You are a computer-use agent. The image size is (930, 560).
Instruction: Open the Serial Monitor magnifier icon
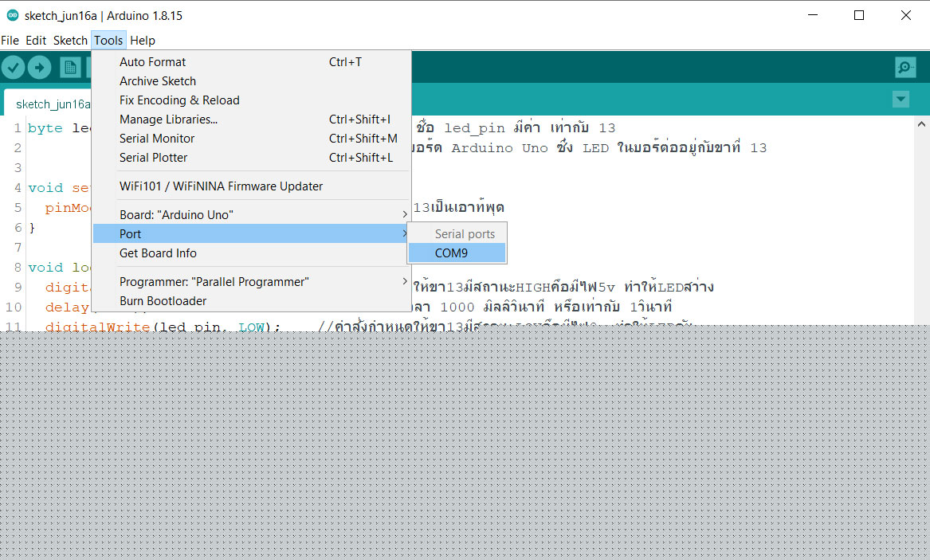tap(905, 68)
